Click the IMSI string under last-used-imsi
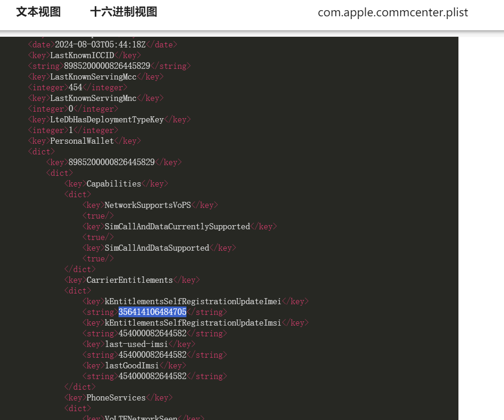504x420 pixels. [x=153, y=355]
